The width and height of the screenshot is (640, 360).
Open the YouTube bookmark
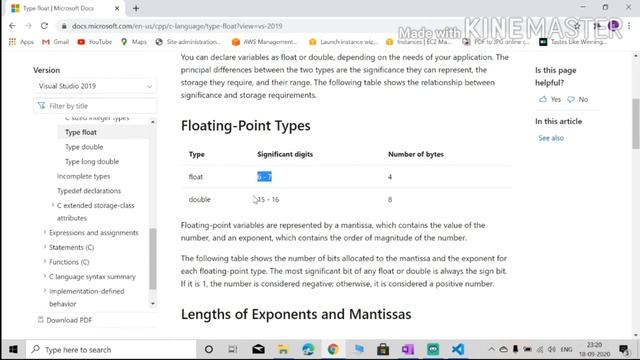[x=95, y=42]
